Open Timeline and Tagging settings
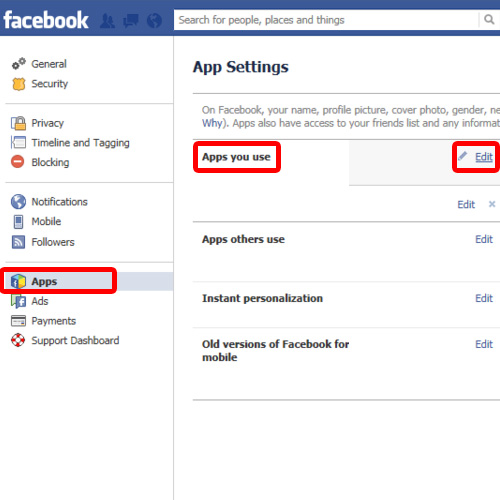 (x=80, y=143)
